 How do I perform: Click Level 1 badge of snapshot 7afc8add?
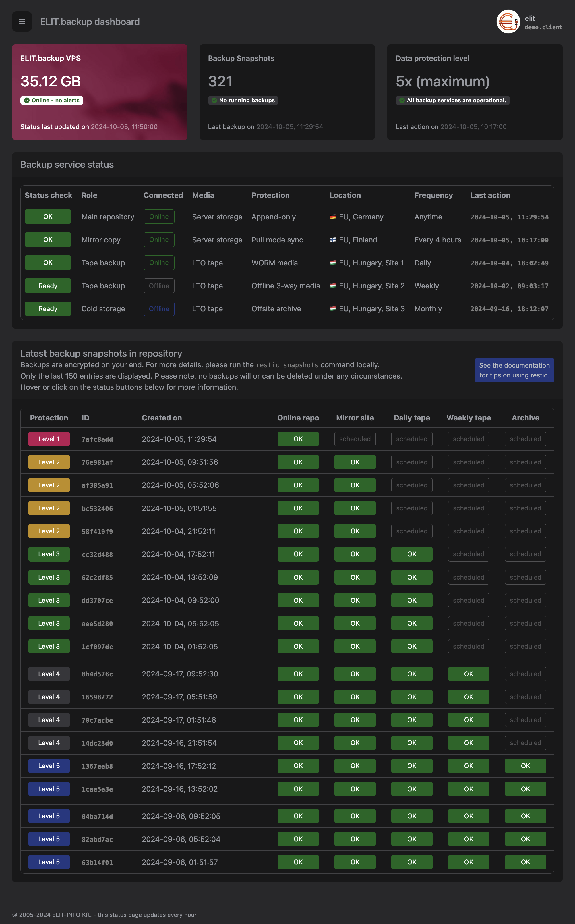49,439
